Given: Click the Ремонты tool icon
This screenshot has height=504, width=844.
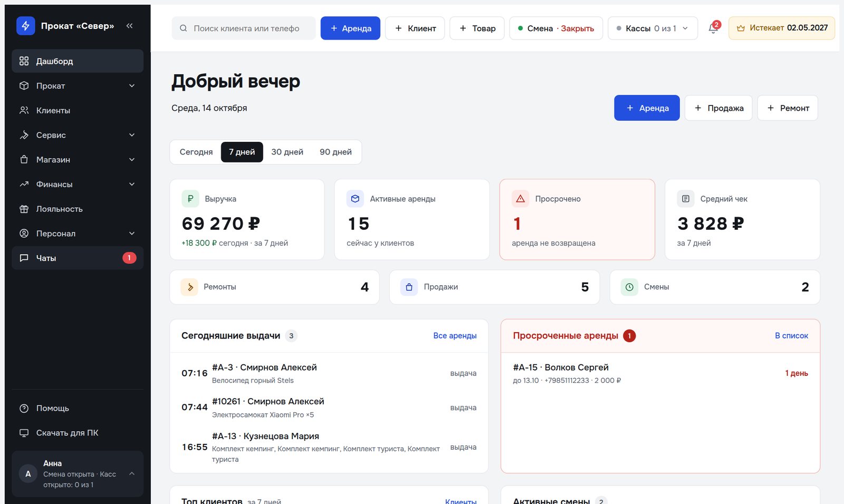Looking at the screenshot, I should click(189, 287).
